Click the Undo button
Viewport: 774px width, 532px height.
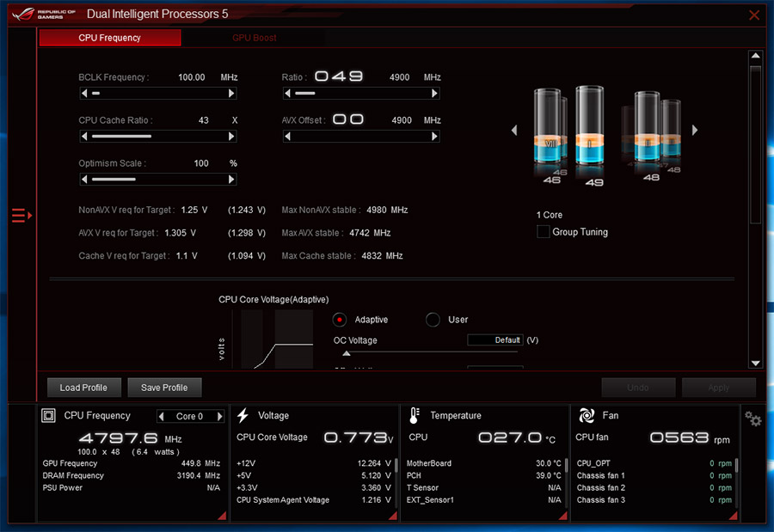click(638, 388)
